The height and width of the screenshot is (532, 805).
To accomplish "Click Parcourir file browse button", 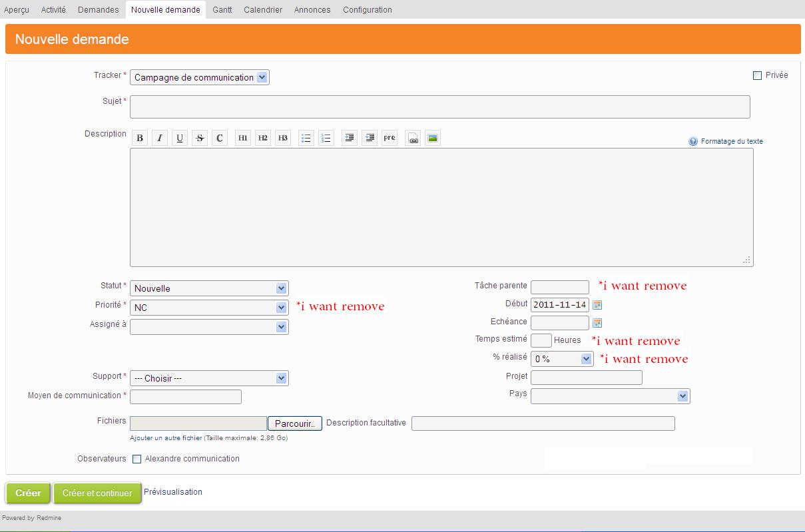I will (x=295, y=423).
